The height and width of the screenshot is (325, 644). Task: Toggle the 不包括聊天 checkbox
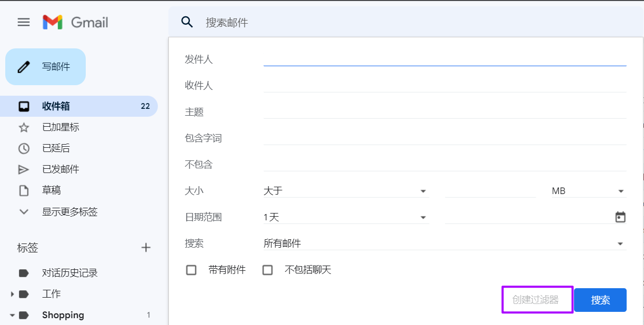click(x=268, y=270)
